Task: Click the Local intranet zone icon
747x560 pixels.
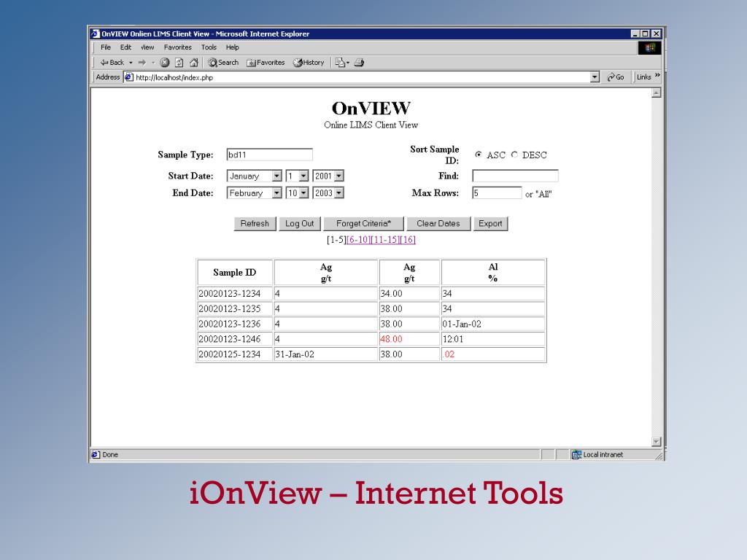Action: [576, 455]
